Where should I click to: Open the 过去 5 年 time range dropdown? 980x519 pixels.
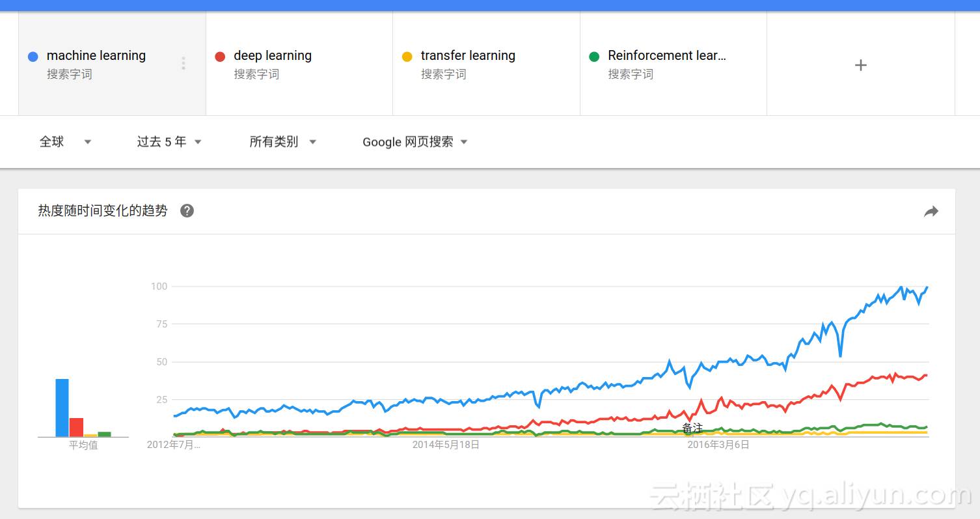click(169, 142)
